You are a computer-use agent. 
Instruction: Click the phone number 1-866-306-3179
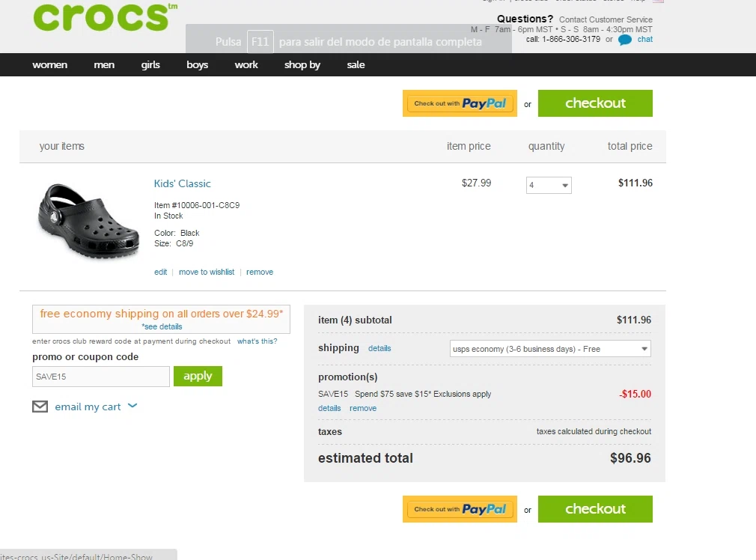click(x=571, y=39)
